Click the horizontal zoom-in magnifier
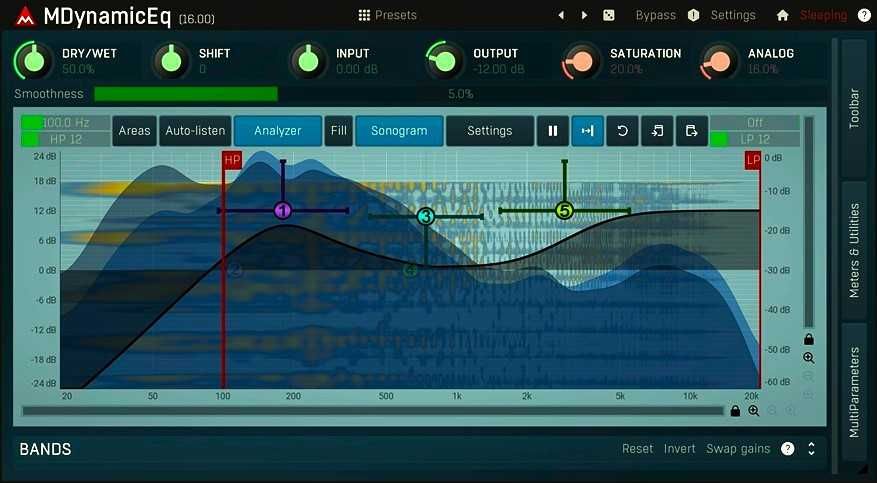The height and width of the screenshot is (483, 877). (754, 411)
